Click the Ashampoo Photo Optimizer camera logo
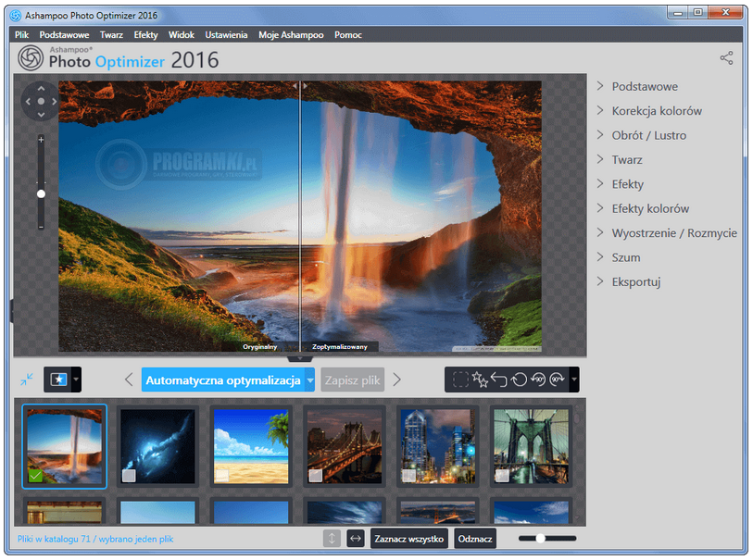The image size is (753, 560). [31, 58]
